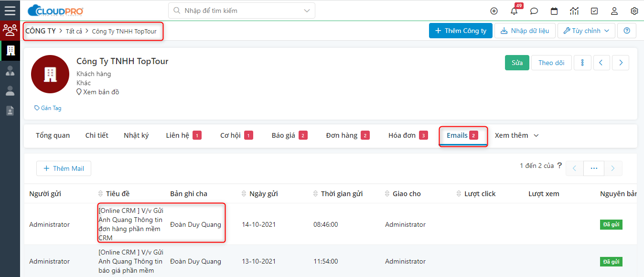Expand the Tùy chỉnh dropdown
644x277 pixels.
[x=586, y=31]
